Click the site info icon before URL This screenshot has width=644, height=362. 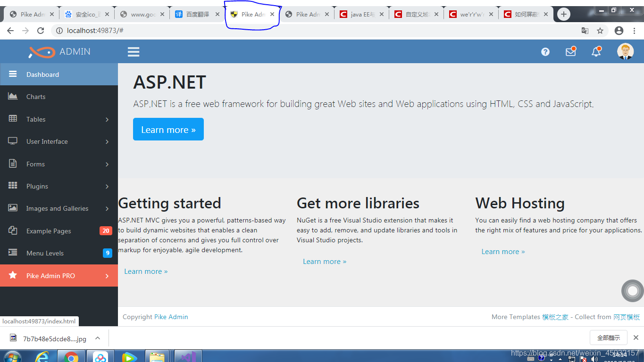(x=59, y=31)
